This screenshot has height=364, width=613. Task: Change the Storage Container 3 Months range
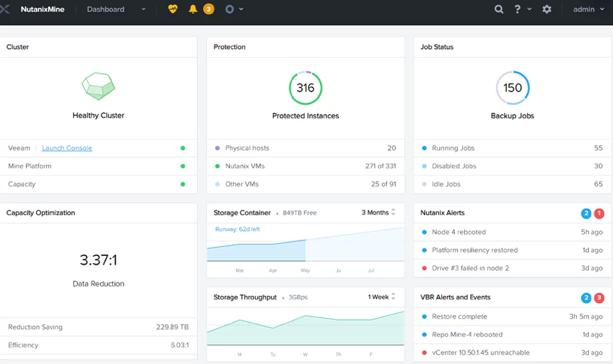[x=378, y=212]
